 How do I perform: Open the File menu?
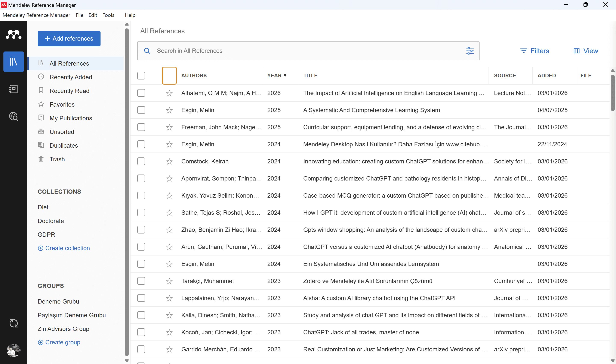coord(79,15)
